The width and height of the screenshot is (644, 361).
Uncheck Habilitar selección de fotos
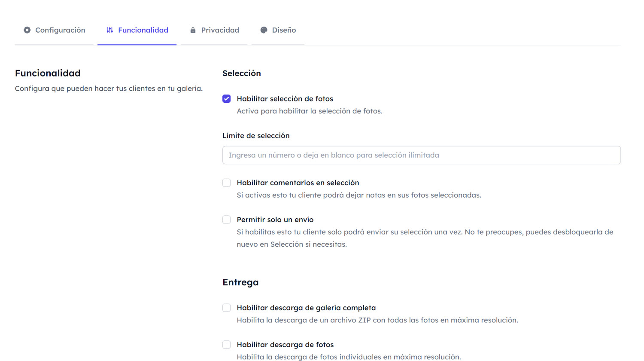(x=227, y=99)
